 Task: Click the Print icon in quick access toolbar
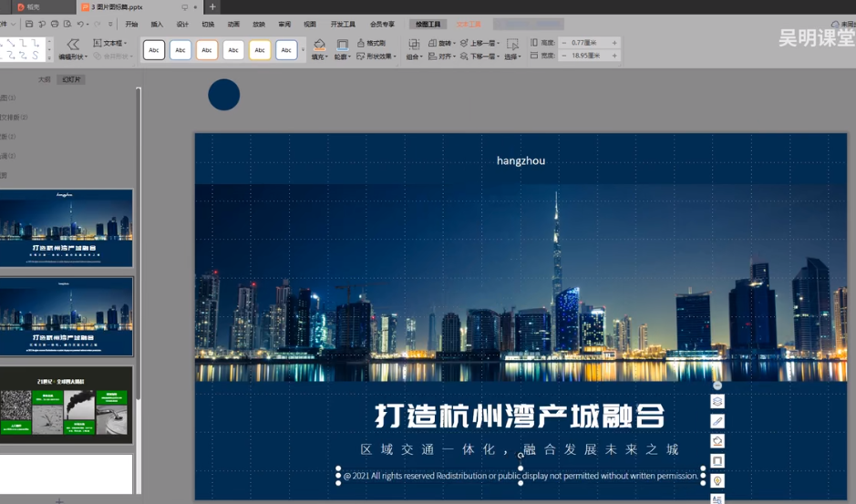(x=55, y=24)
